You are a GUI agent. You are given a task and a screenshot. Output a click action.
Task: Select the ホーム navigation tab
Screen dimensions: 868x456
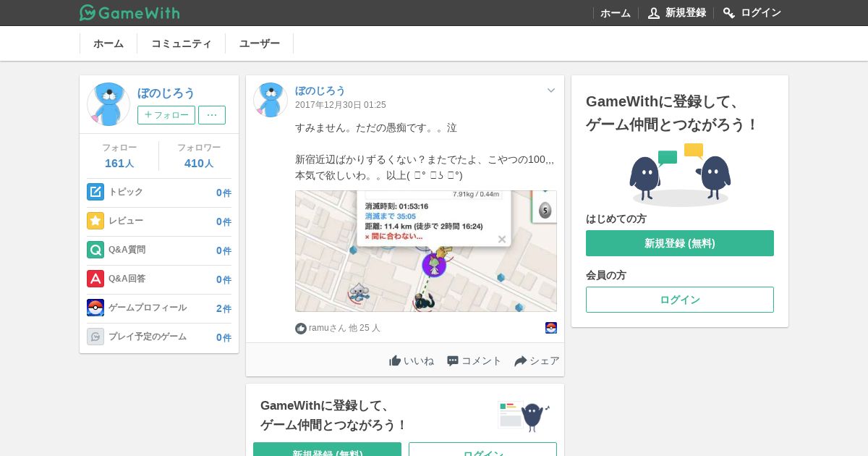(x=109, y=43)
